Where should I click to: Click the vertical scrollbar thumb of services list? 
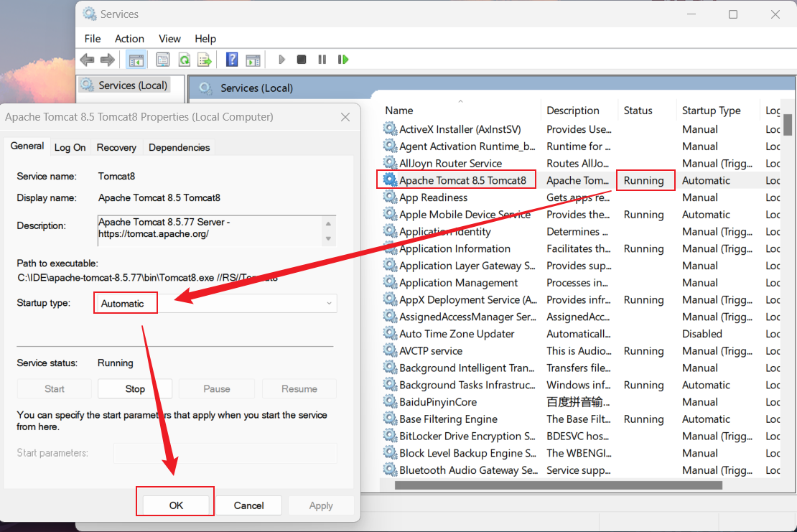point(788,125)
